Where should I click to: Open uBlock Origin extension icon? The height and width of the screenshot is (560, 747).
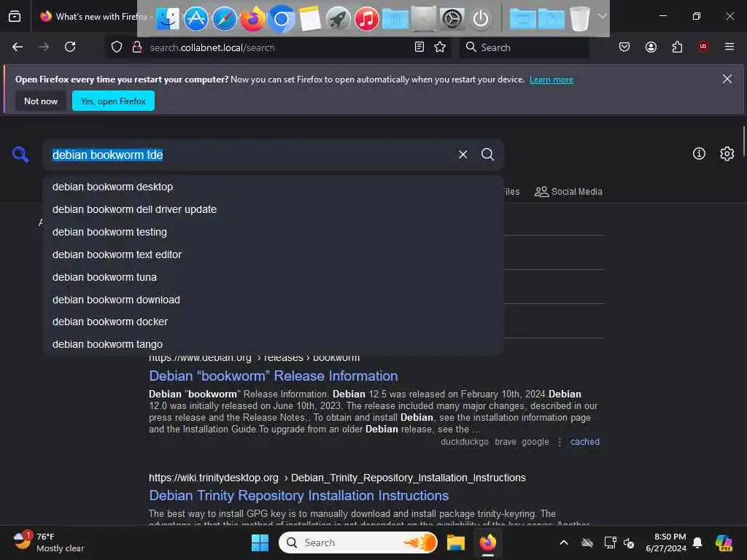point(703,47)
